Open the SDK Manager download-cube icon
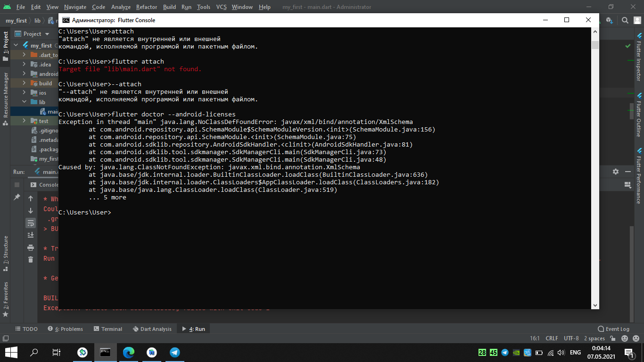 [x=610, y=20]
